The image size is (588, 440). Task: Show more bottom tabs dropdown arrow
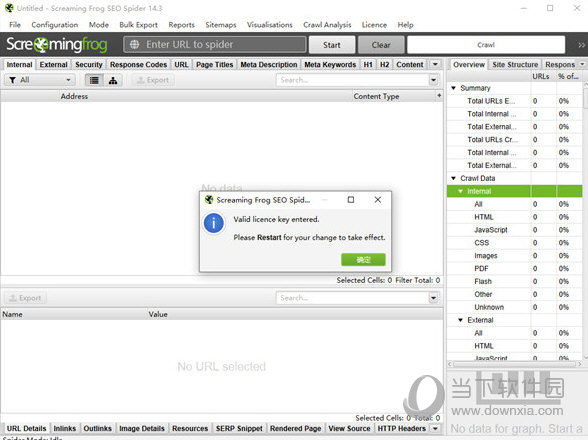coord(435,428)
